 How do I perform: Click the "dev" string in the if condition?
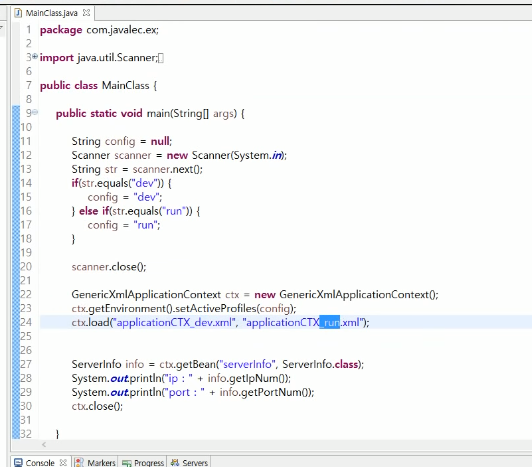coord(145,183)
